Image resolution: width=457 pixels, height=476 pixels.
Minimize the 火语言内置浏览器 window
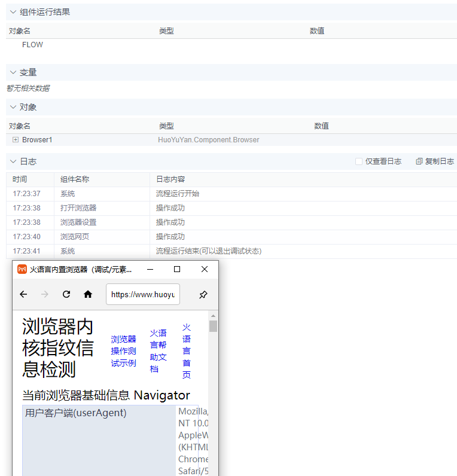click(150, 269)
